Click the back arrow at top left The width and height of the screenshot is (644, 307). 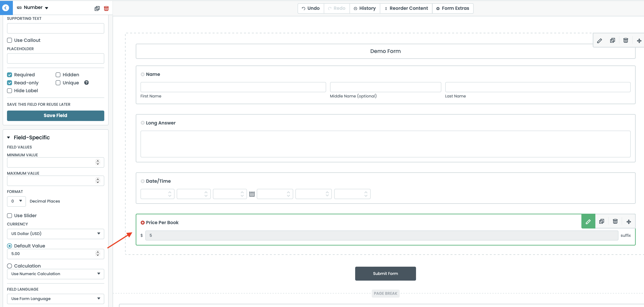[x=5, y=7]
